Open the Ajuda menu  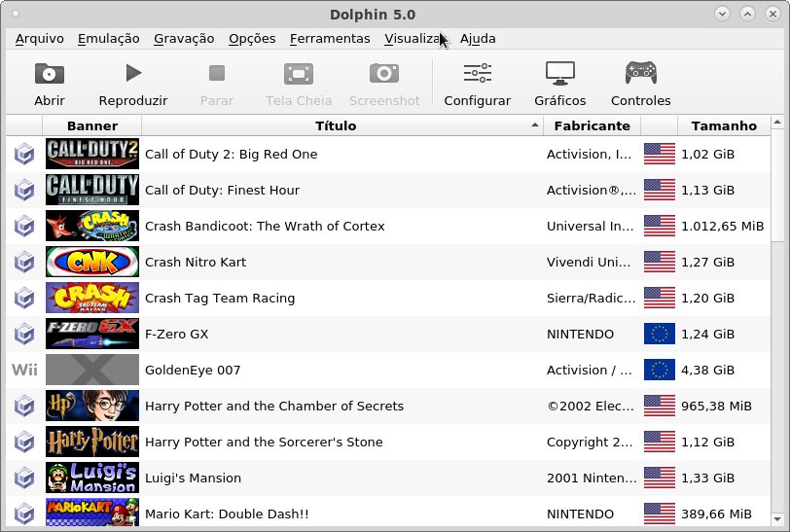(x=478, y=39)
